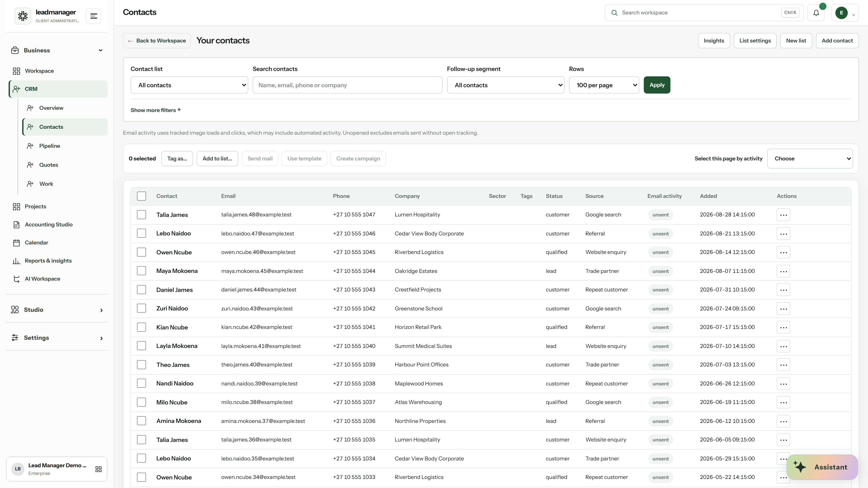
Task: Click the Apply filter button
Action: [x=657, y=85]
